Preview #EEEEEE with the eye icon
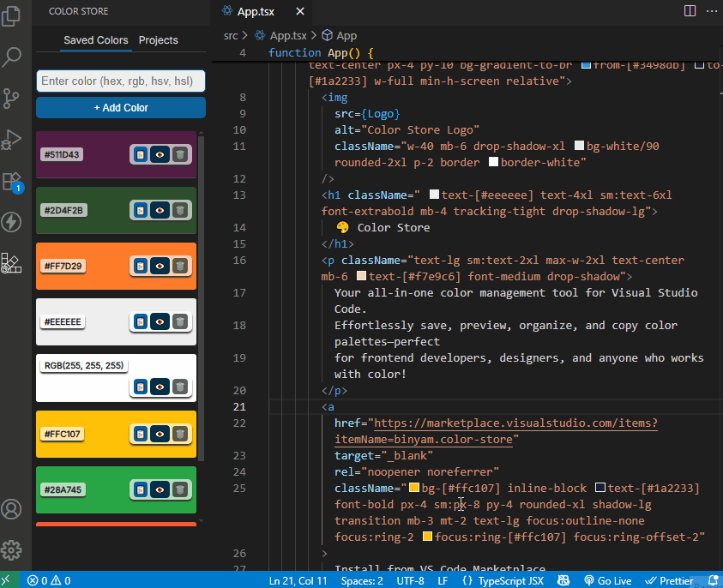The width and height of the screenshot is (723, 588). [160, 321]
